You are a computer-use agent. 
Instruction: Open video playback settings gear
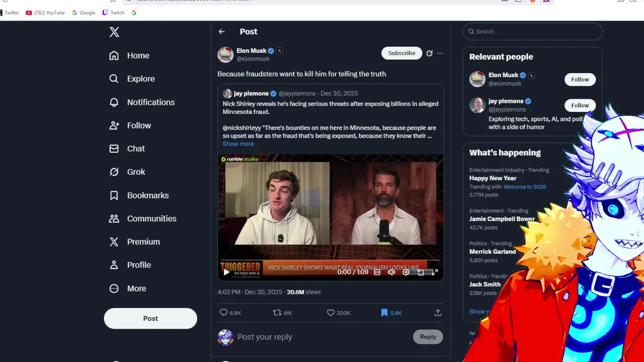[x=406, y=272]
